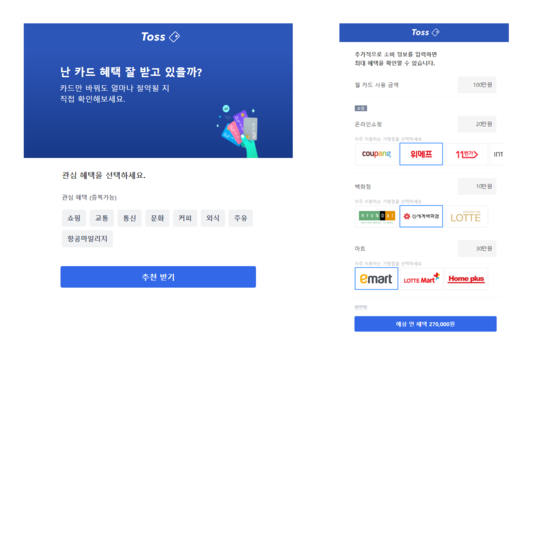Select the emart logo
This screenshot has width=538, height=538.
pos(376,279)
